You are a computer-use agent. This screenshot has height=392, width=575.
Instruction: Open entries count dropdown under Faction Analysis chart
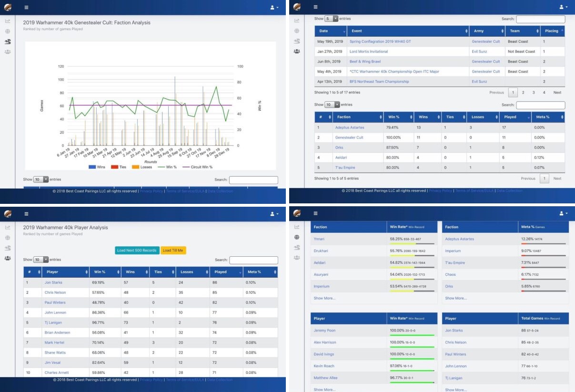pyautogui.click(x=41, y=180)
